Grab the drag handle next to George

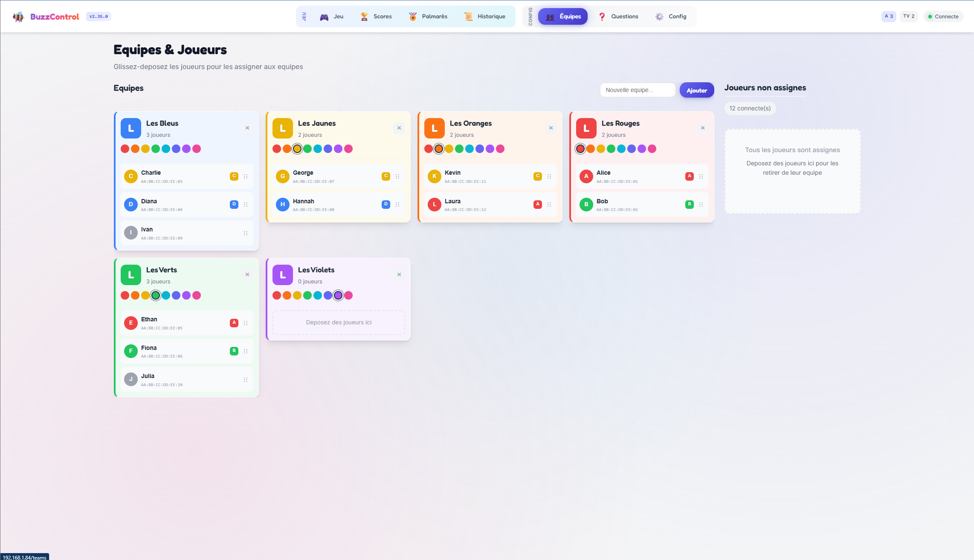pos(397,176)
